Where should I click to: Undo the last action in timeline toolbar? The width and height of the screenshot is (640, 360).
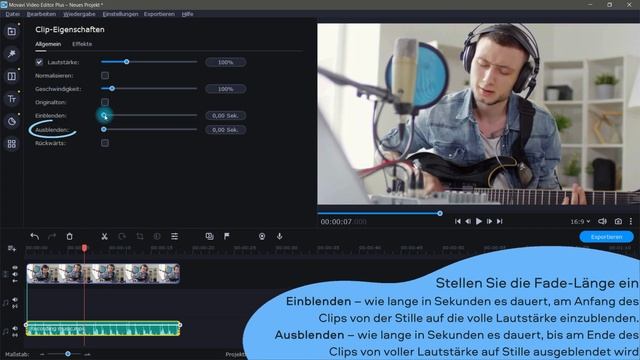coord(35,236)
